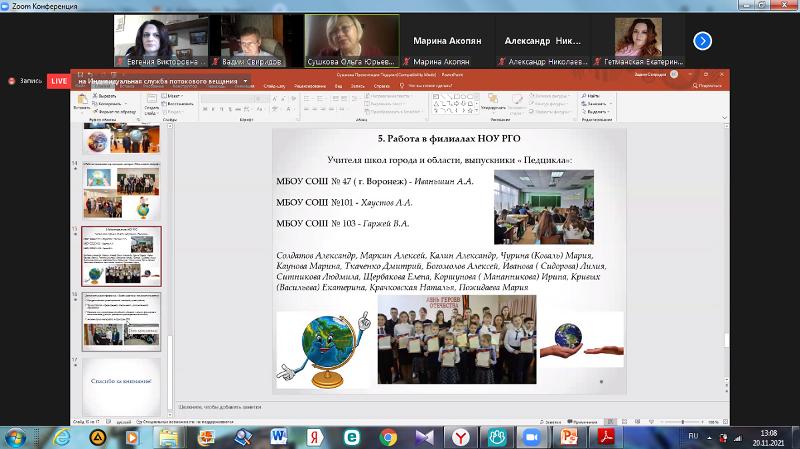
Task: Click the next participants arrow in Zoom gallery
Action: (702, 41)
